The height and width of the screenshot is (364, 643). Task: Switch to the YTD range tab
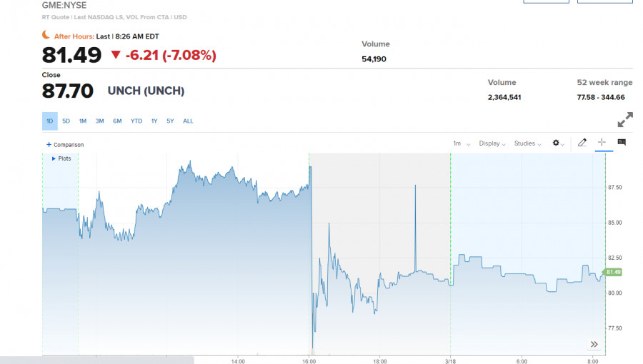(x=136, y=121)
